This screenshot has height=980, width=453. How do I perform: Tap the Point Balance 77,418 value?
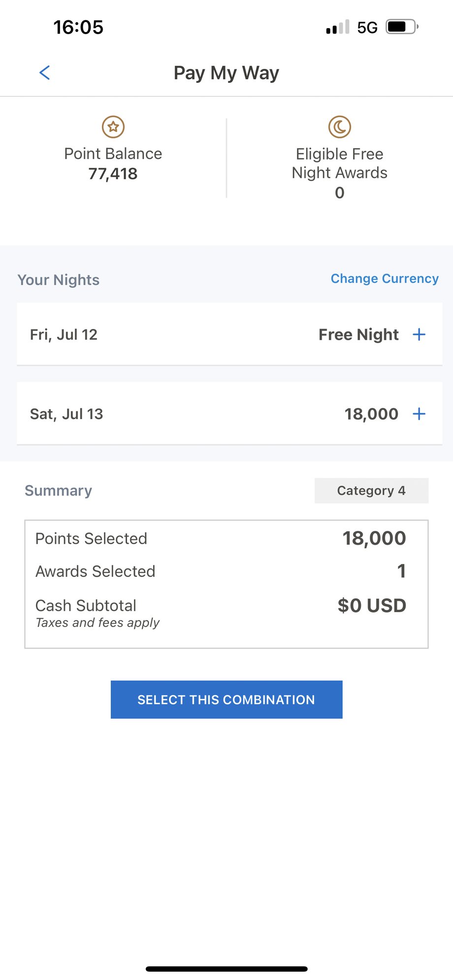(113, 174)
